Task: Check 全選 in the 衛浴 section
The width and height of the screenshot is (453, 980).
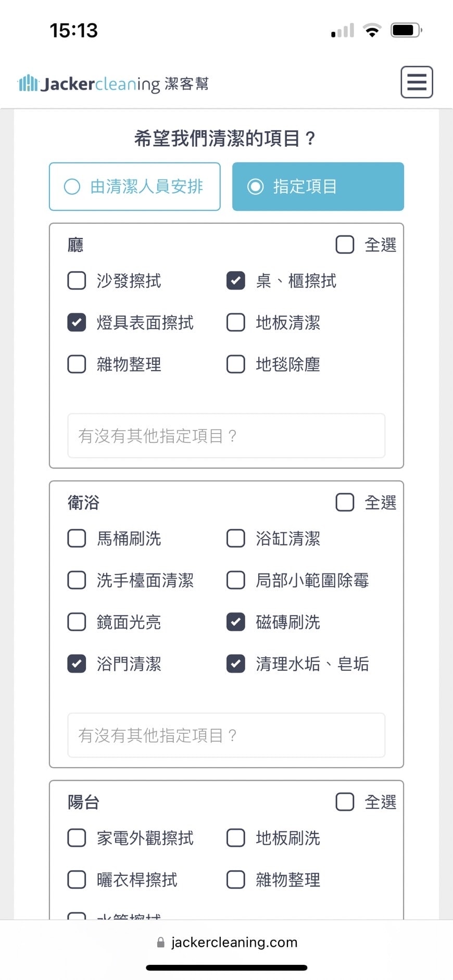Action: point(345,502)
